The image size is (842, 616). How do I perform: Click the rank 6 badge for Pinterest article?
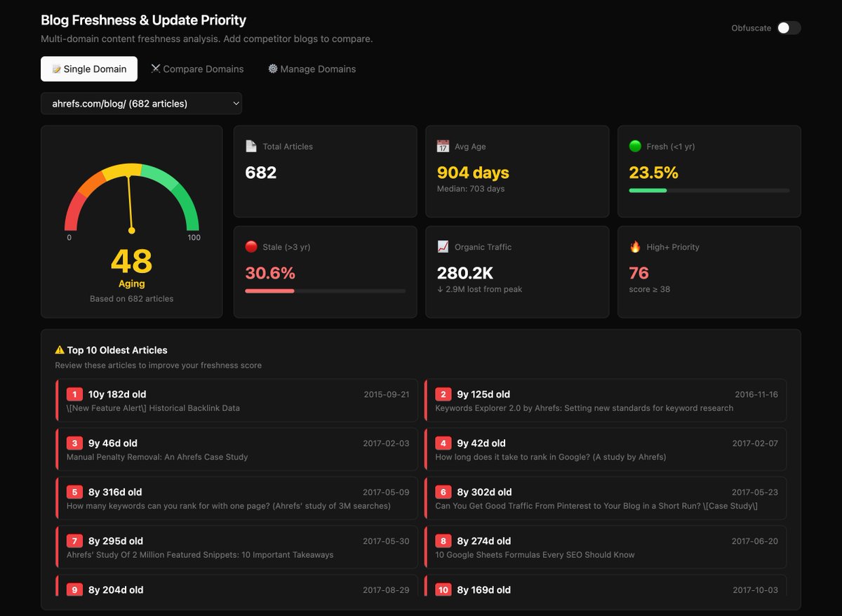tap(443, 492)
